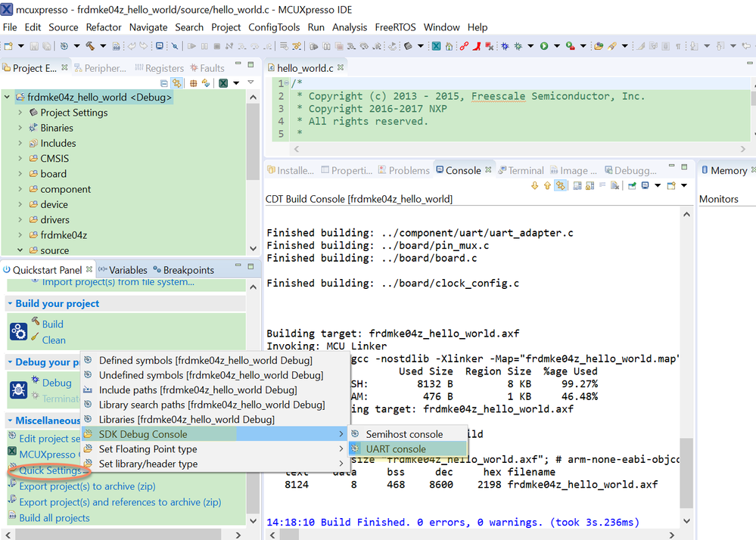
Task: Click the pen/brush search toolbar icon
Action: 612,46
